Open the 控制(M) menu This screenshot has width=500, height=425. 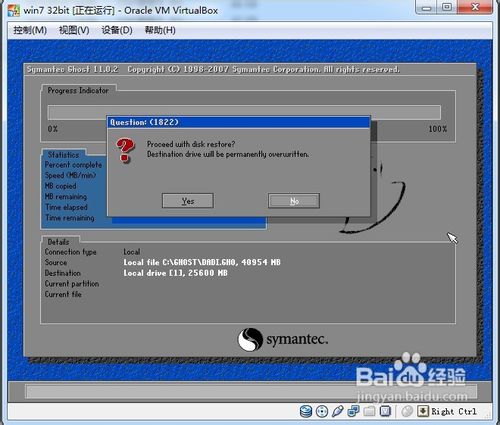[30, 30]
